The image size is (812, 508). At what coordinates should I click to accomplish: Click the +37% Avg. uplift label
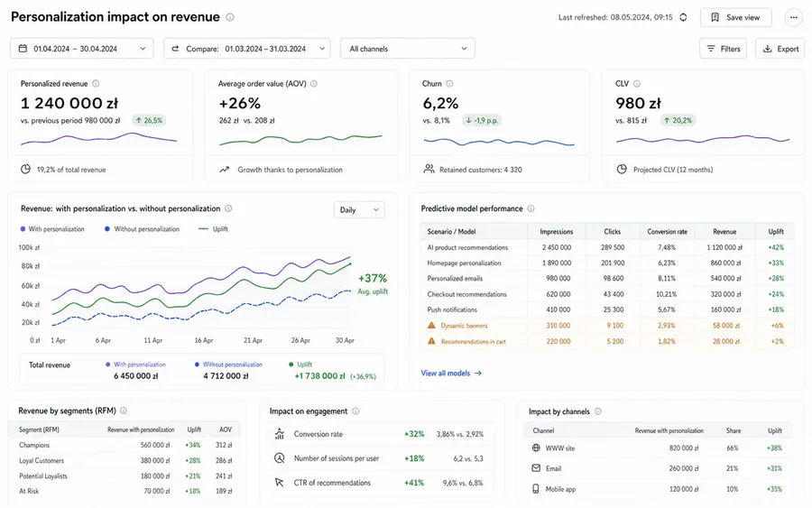click(x=373, y=283)
